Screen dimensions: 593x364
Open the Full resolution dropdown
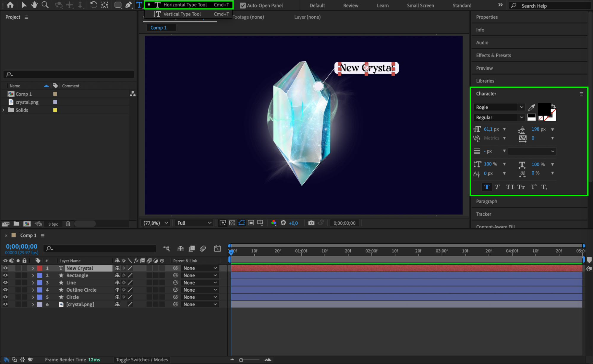194,223
